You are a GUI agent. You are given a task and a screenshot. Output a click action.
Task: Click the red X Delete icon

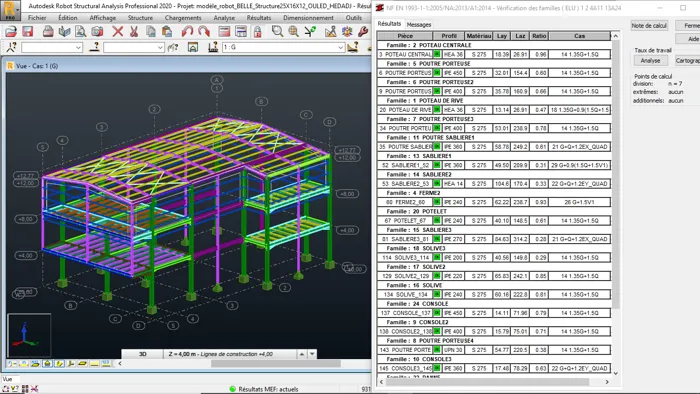click(117, 31)
